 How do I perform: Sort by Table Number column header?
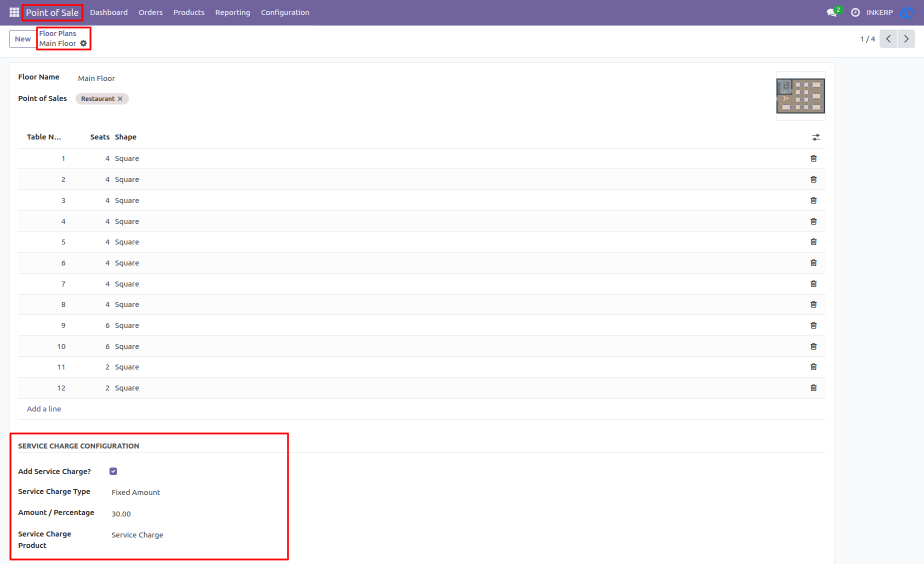point(44,137)
